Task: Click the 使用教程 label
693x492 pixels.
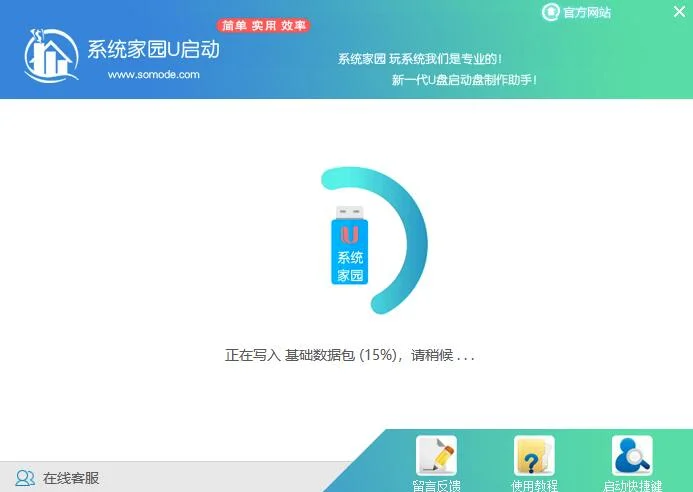Action: click(534, 486)
